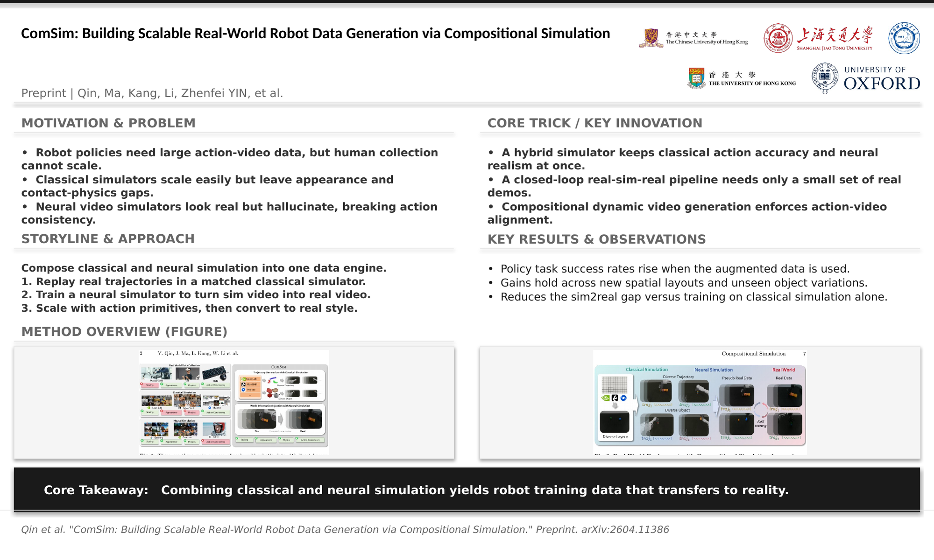Click the 'METHOD OVERVIEW (FIGURE)' heading
The image size is (934, 560).
(124, 332)
